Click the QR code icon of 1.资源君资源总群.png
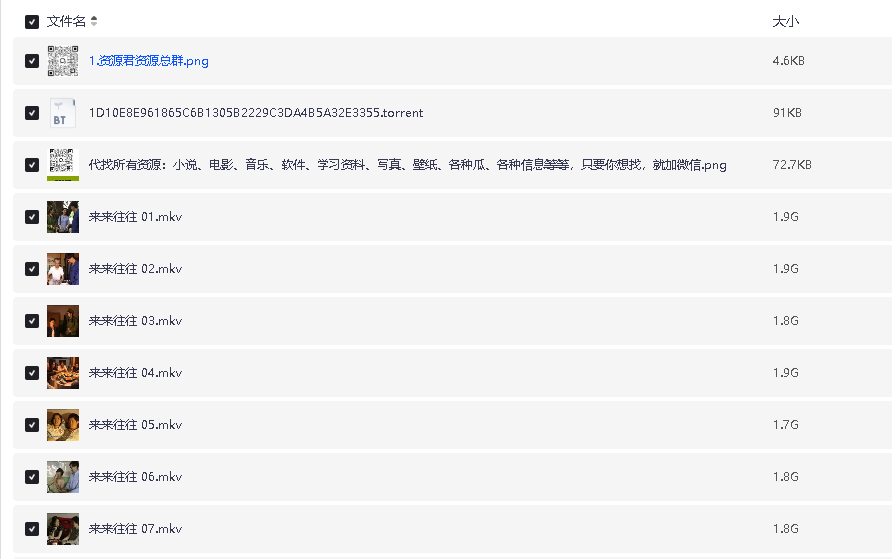Viewport: 892px width, 559px height. coord(62,61)
